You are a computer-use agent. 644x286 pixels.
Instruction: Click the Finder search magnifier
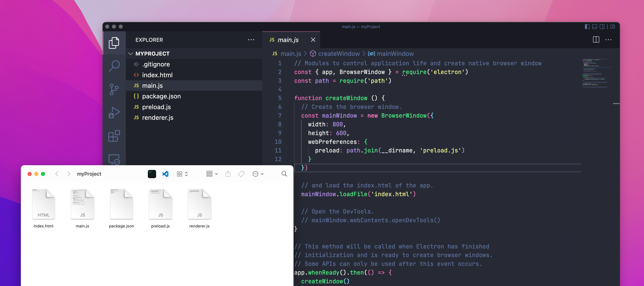click(284, 174)
